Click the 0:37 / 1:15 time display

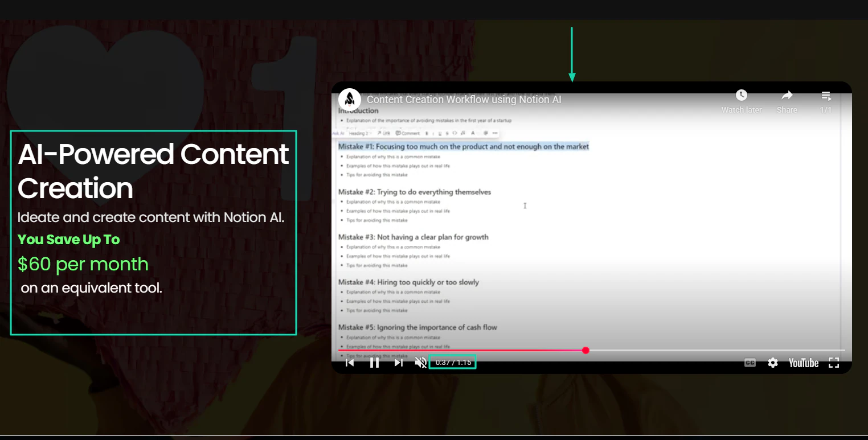pyautogui.click(x=453, y=363)
